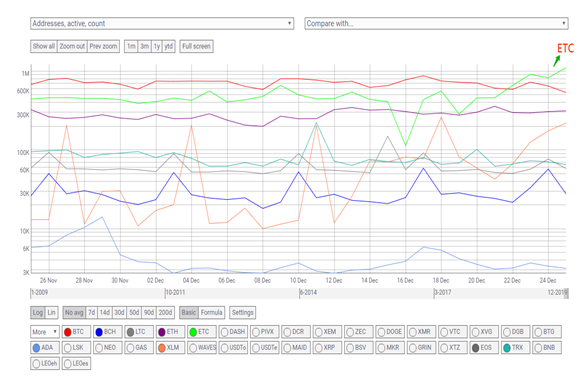Enable the WAVES series

point(202,348)
